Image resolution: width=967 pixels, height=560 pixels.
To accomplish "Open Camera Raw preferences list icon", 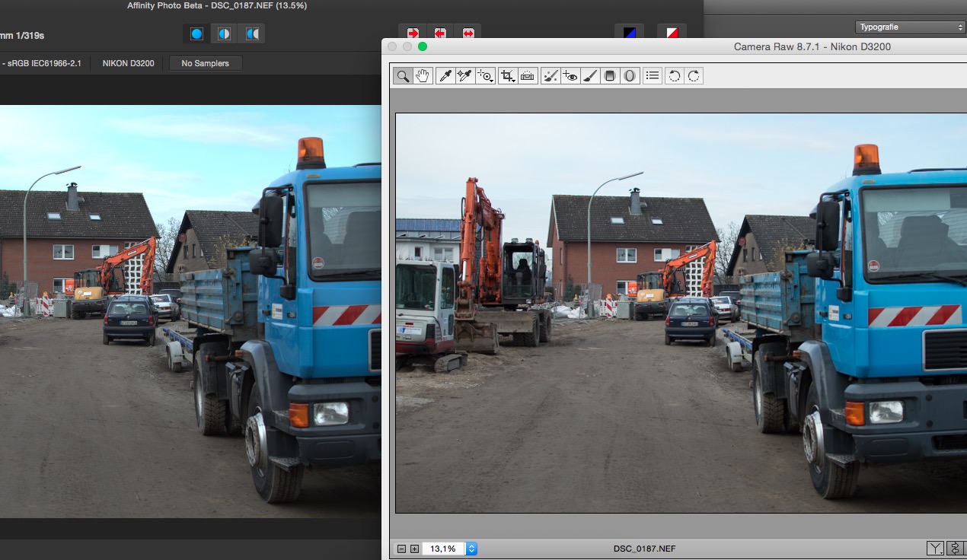I will (x=653, y=75).
